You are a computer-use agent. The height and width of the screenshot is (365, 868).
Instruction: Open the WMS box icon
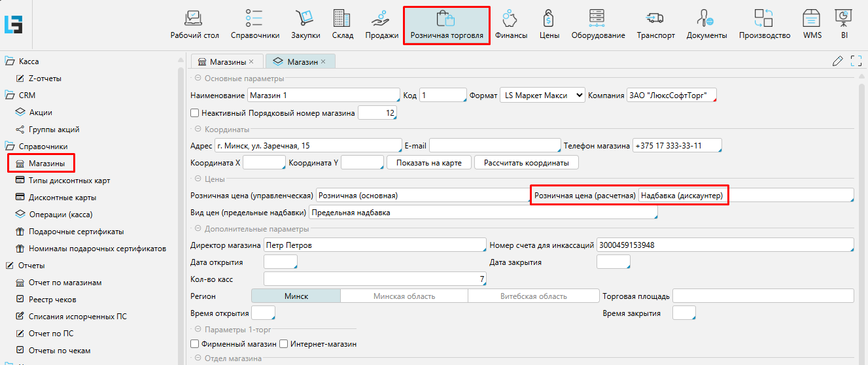coord(812,18)
